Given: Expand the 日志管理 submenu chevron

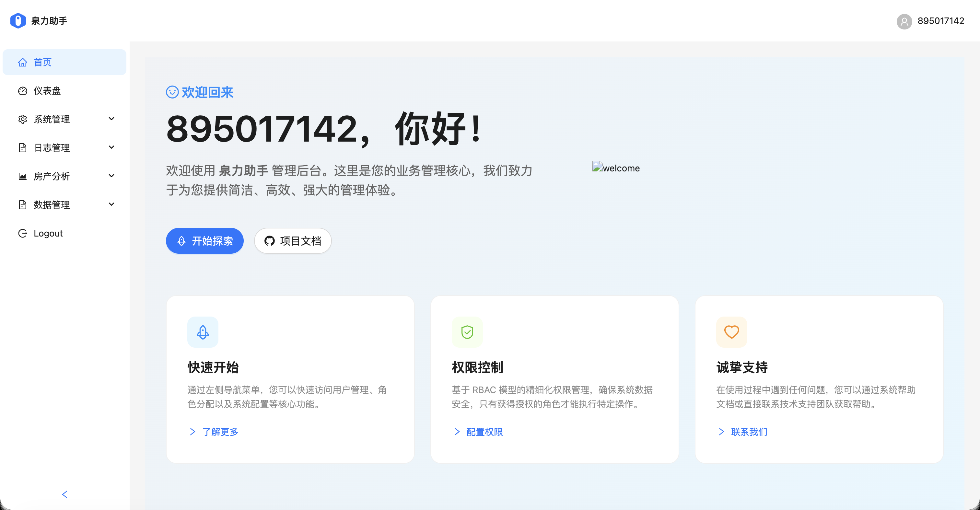Looking at the screenshot, I should click(111, 147).
